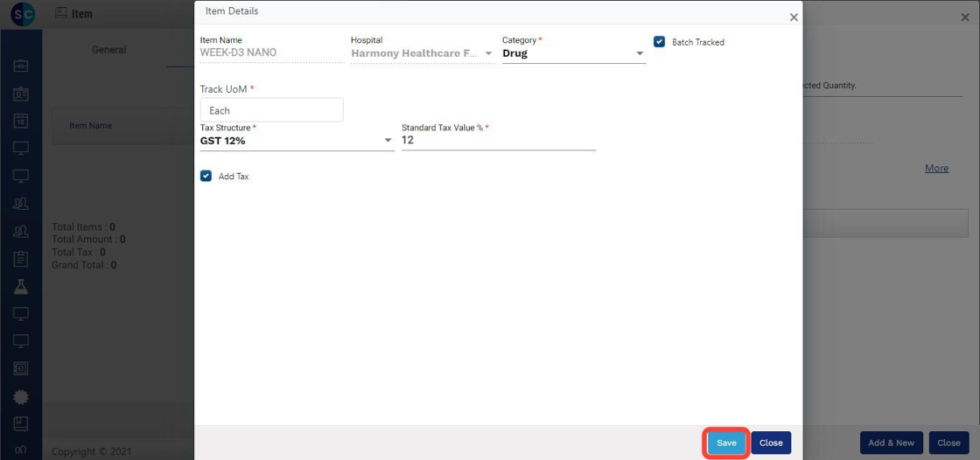
Task: Click the More link
Action: (x=936, y=168)
